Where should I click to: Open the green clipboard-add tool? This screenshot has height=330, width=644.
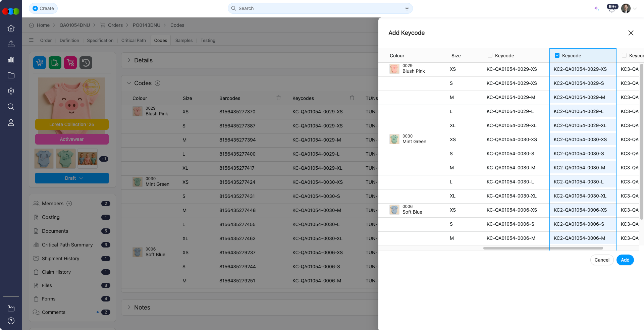coord(55,62)
